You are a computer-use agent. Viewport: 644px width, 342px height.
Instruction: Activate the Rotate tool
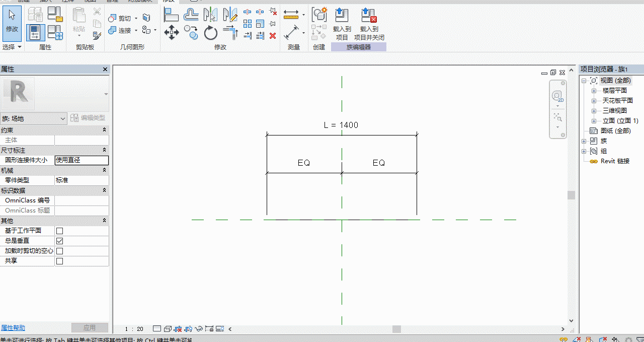[211, 33]
